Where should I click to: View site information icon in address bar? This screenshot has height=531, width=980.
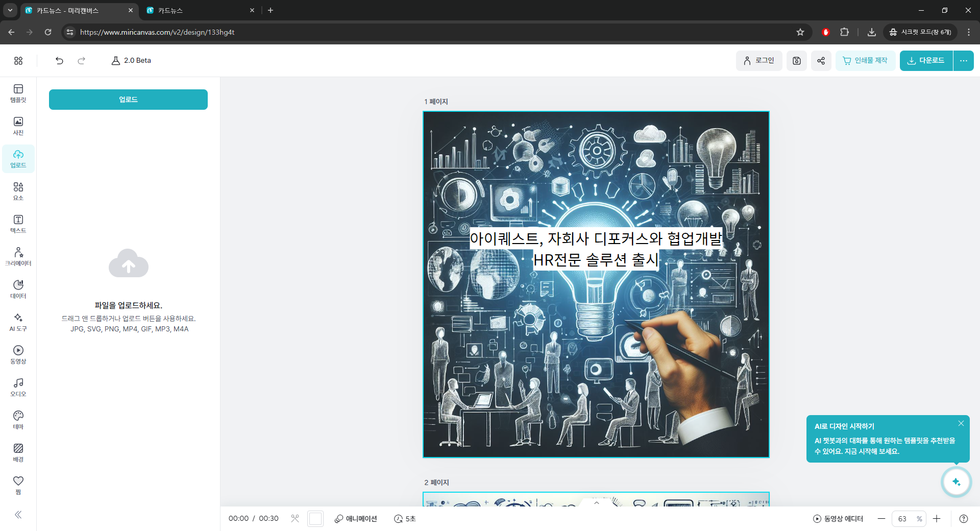[70, 32]
